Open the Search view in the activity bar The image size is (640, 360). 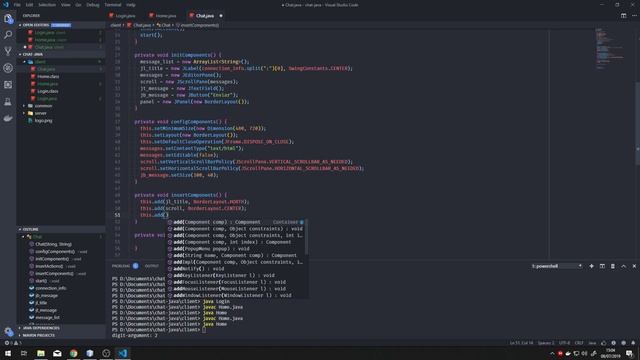point(8,35)
